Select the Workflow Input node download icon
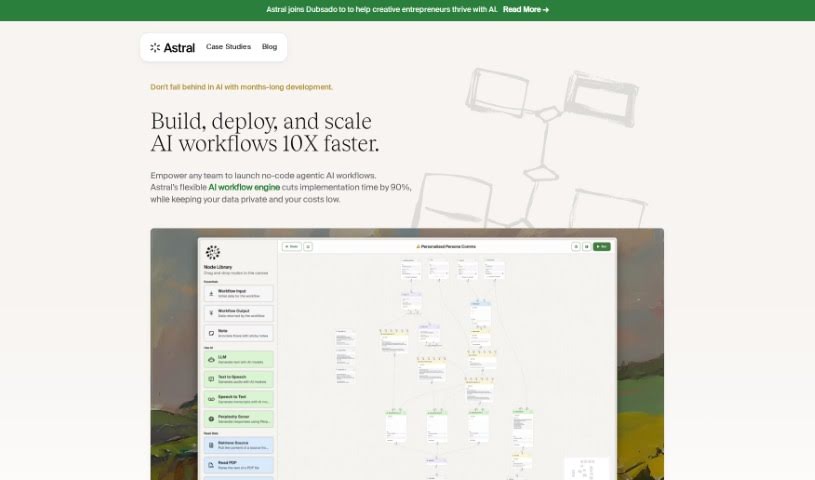Screen dimensions: 815x480 pyautogui.click(x=211, y=294)
